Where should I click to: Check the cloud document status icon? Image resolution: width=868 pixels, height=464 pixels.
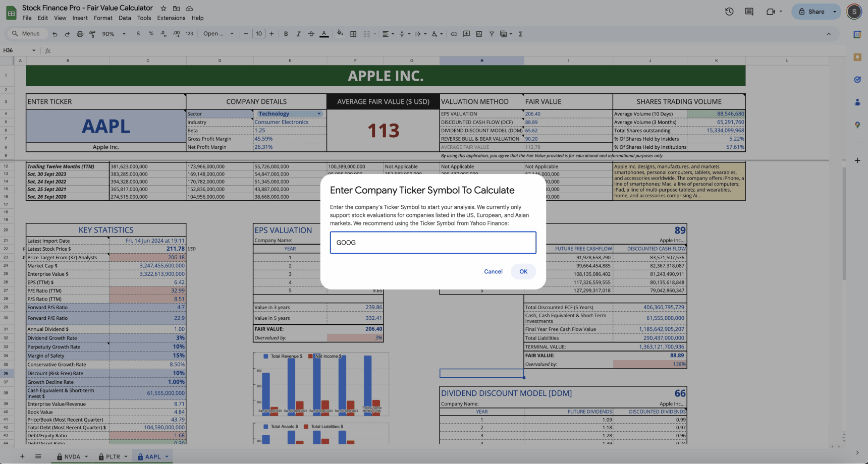click(x=189, y=9)
